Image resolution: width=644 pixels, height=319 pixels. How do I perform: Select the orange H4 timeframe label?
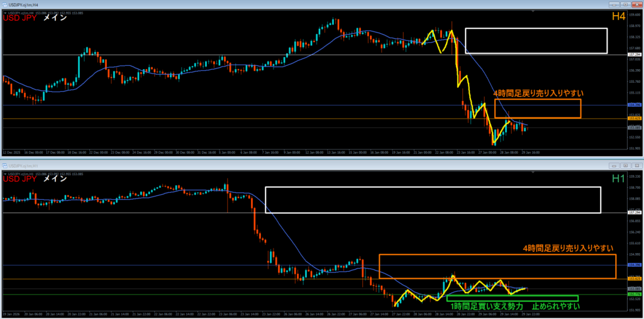click(x=619, y=17)
